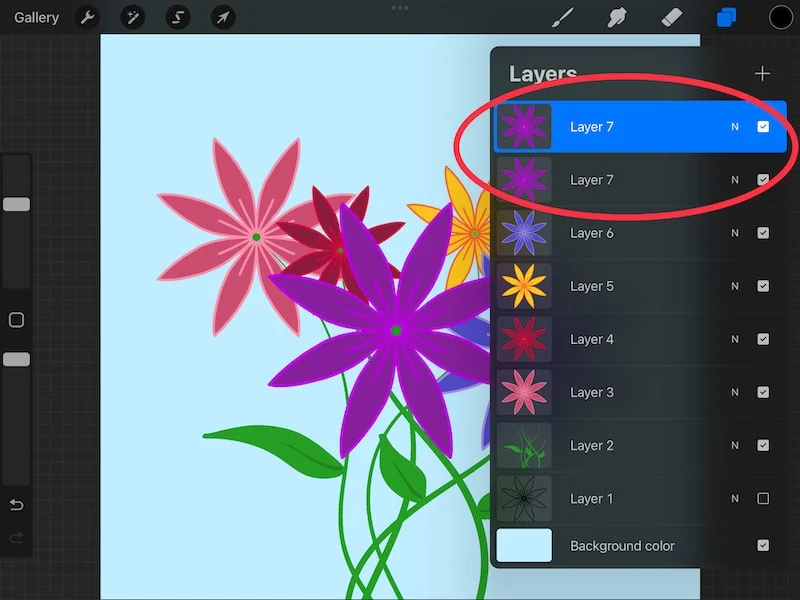Hide the selected top Layer 7

coord(763,127)
